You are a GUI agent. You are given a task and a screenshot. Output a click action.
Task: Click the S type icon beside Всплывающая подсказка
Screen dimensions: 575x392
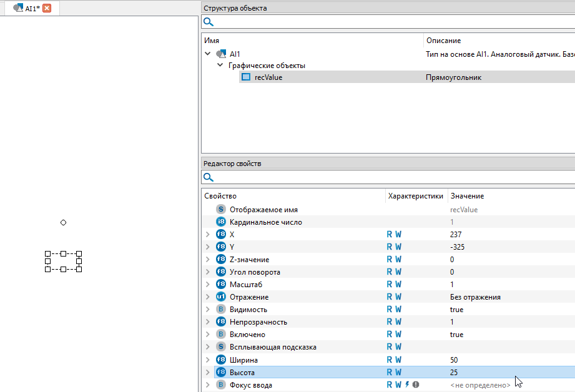click(221, 347)
